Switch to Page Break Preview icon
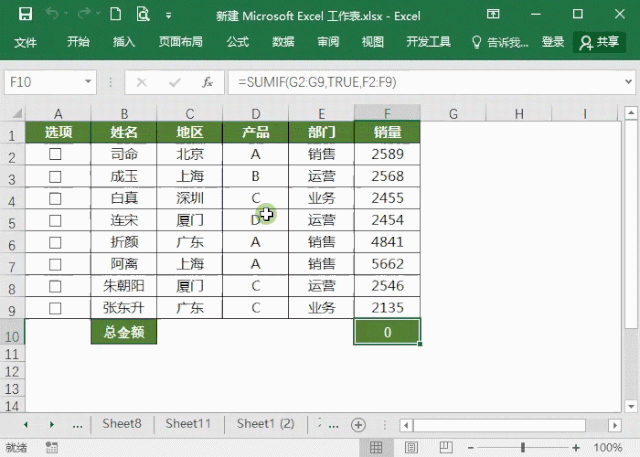640x457 pixels. 446,448
